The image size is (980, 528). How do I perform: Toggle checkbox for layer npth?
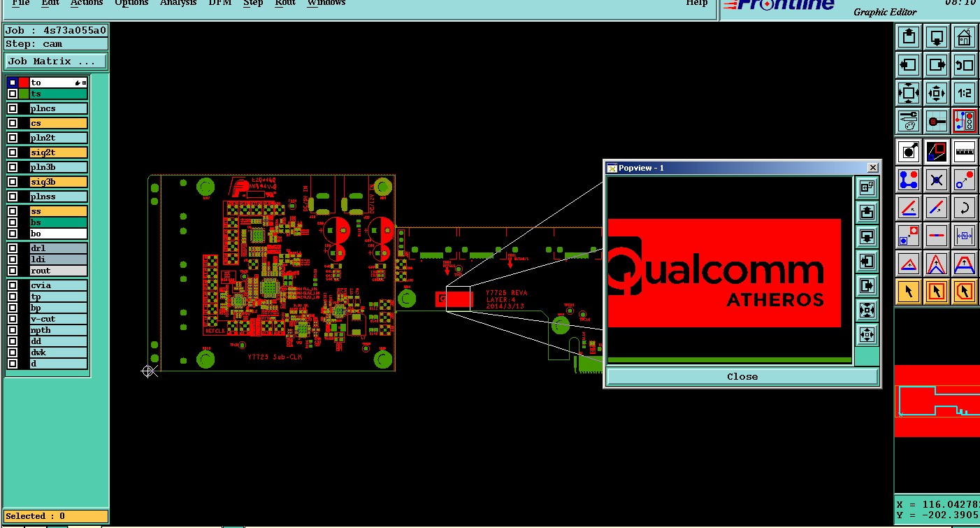13,330
